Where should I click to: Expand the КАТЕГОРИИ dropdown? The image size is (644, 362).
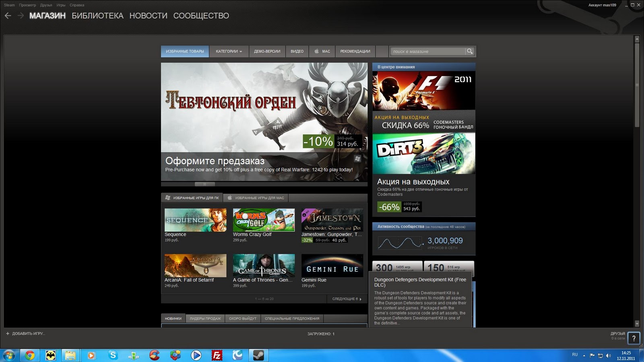(229, 51)
